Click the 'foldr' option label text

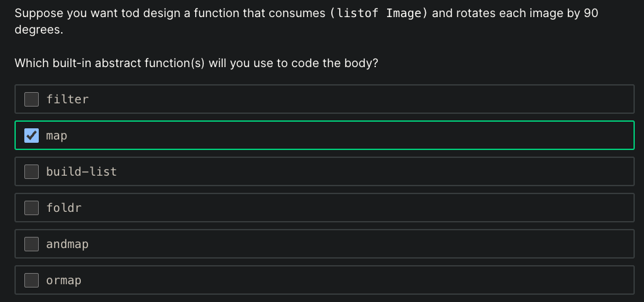64,208
